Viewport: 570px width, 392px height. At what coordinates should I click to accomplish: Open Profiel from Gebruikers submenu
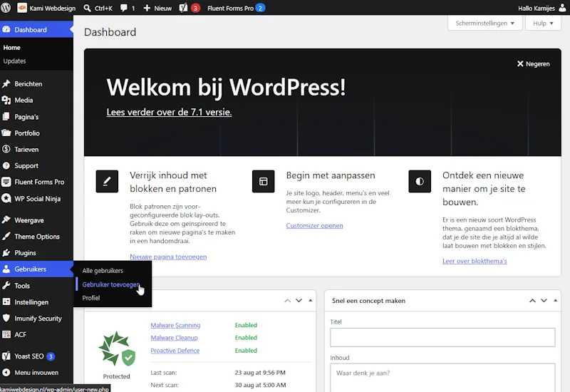[91, 298]
